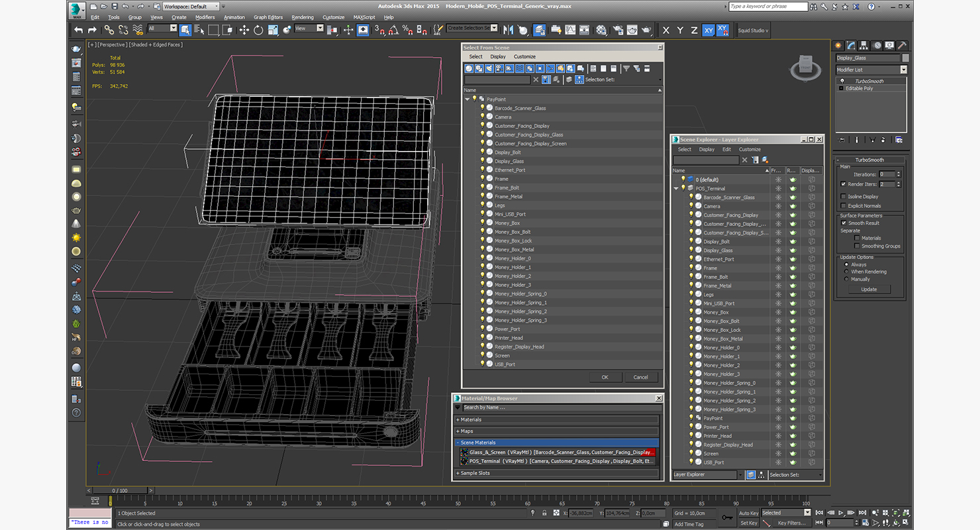Screen dimensions: 980x530
Task: Collapse the POS_Terminal layer
Action: coord(676,188)
